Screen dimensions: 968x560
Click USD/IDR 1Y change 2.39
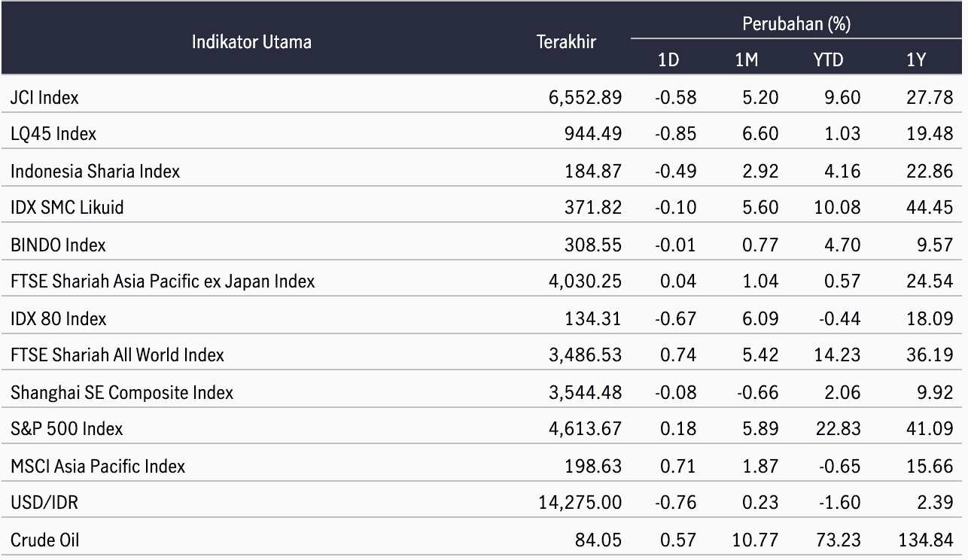(x=936, y=502)
